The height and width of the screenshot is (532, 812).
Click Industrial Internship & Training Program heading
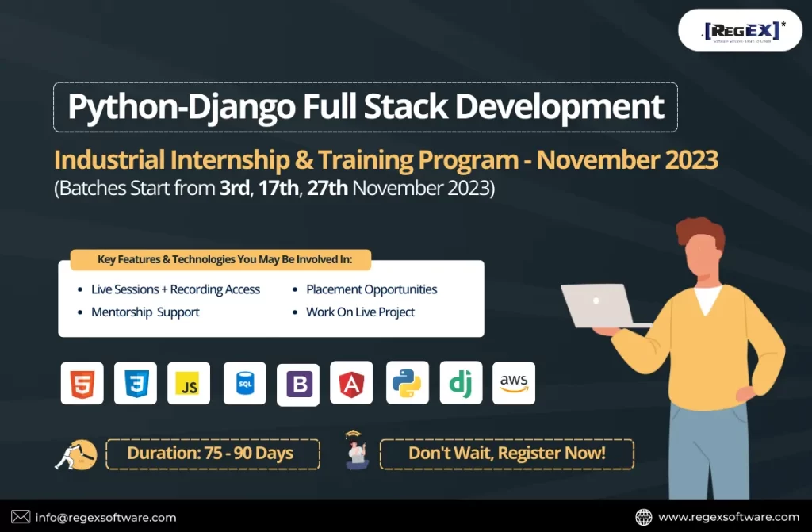coord(386,159)
